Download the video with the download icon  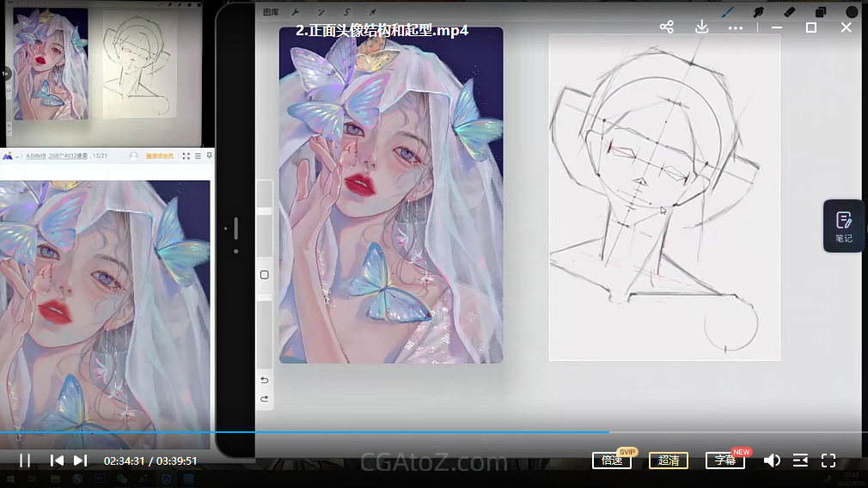[701, 27]
